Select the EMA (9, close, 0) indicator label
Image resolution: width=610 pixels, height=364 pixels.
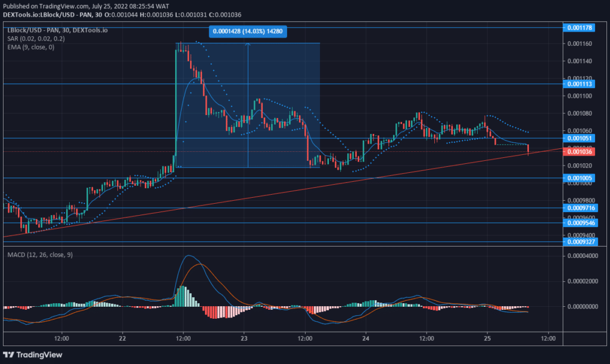pos(31,47)
